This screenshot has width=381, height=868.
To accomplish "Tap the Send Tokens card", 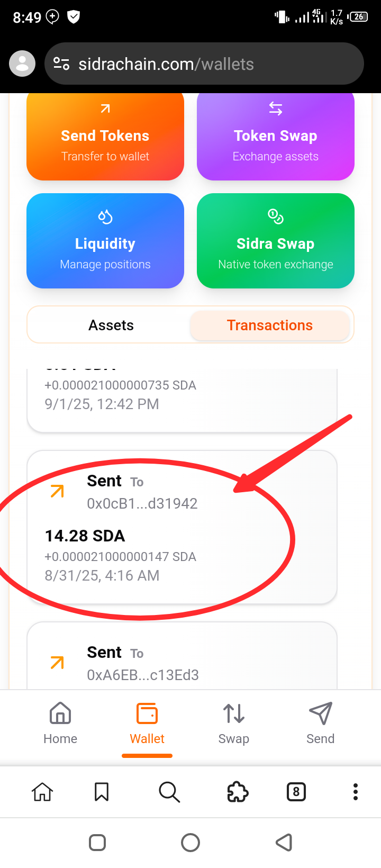I will tap(105, 137).
